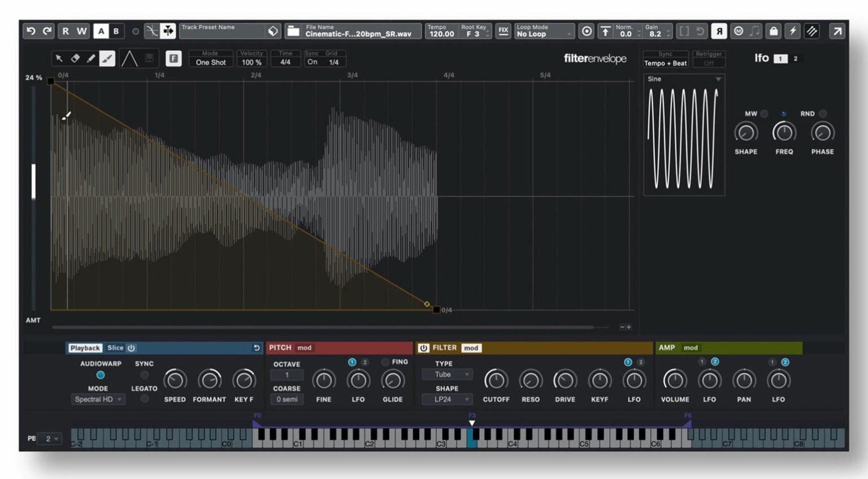The width and height of the screenshot is (868, 479).
Task: Click the arrow Selection tool
Action: [x=59, y=58]
